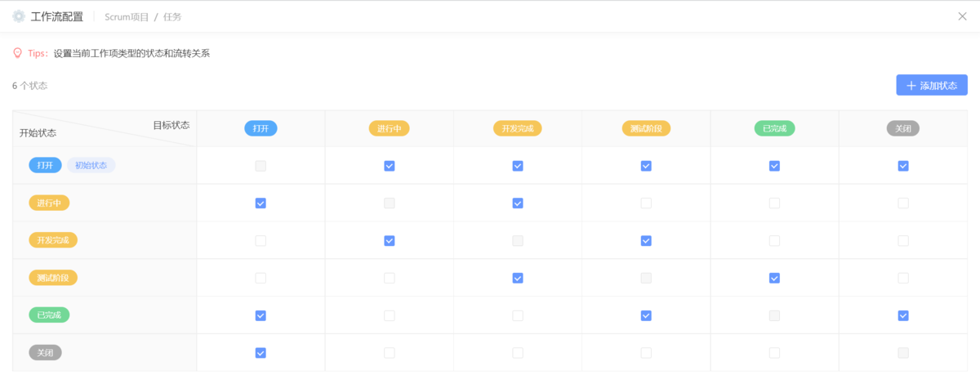Enable 测试阶段 to 打开 transition
Image resolution: width=980 pixels, height=384 pixels.
[x=261, y=278]
